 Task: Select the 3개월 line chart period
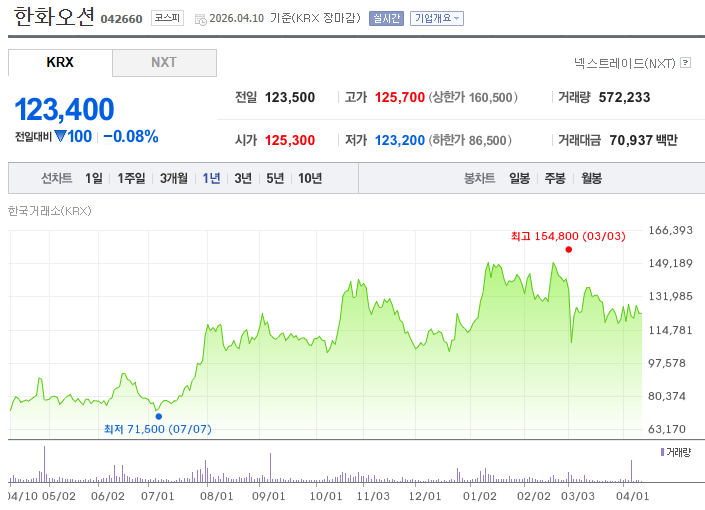tap(174, 179)
